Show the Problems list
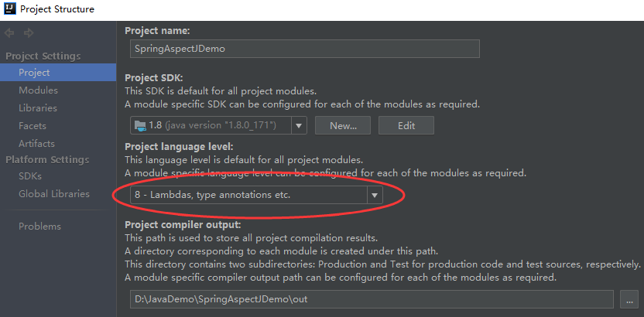Image resolution: width=644 pixels, height=317 pixels. [39, 227]
